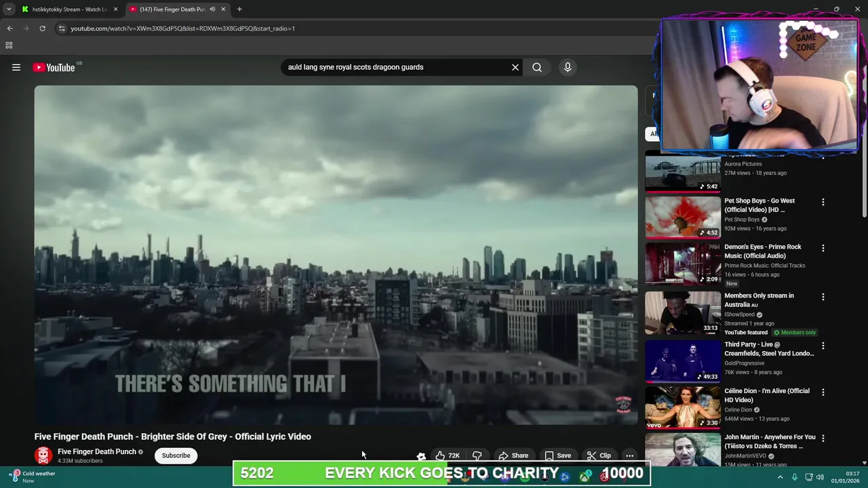
Task: Click the video title text
Action: [x=173, y=436]
